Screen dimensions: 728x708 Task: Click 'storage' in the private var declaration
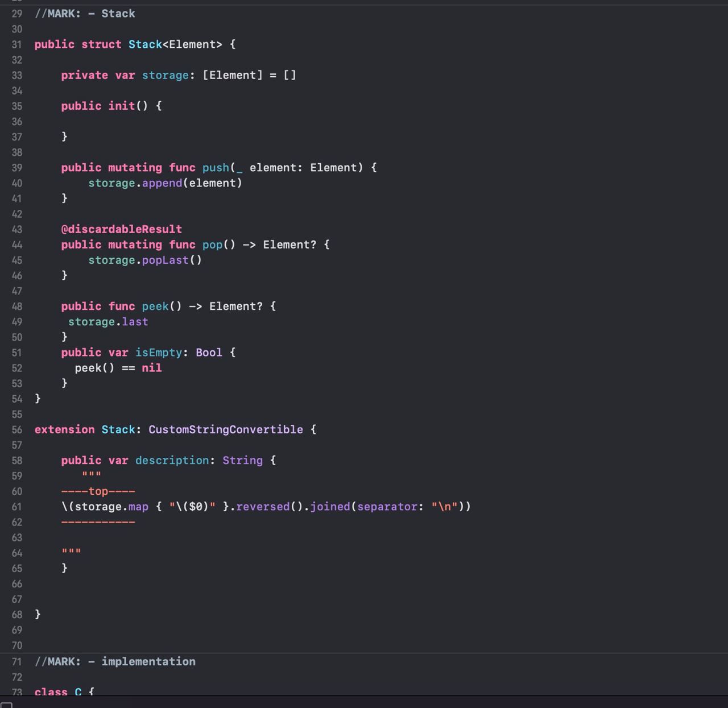click(x=165, y=75)
